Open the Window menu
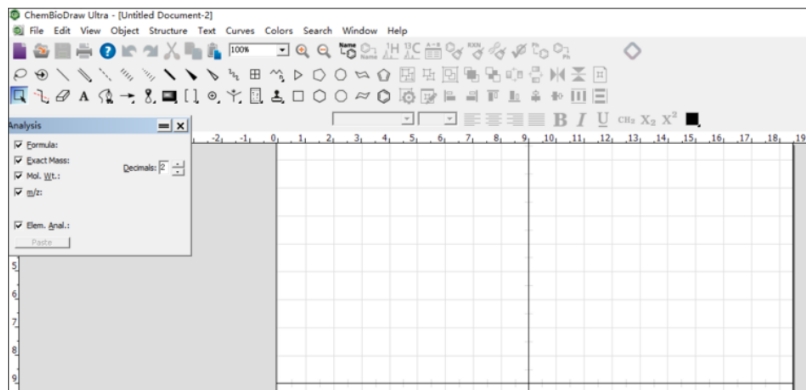The width and height of the screenshot is (809, 390). point(360,31)
